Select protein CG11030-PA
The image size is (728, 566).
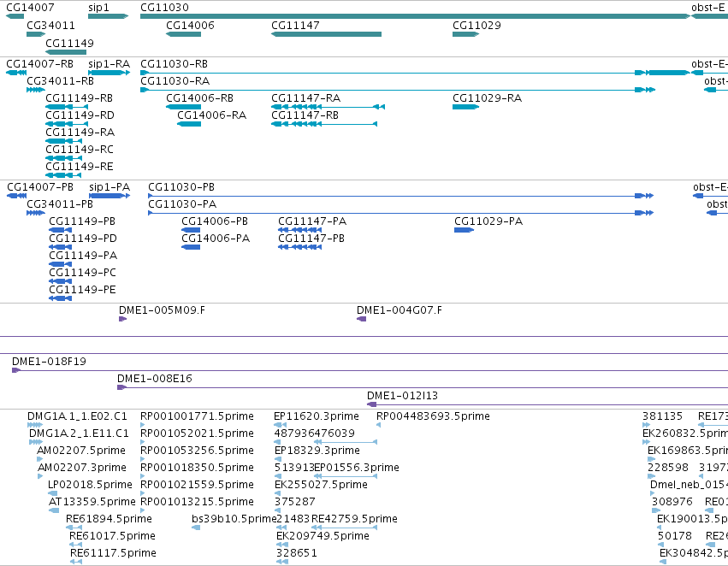[182, 204]
